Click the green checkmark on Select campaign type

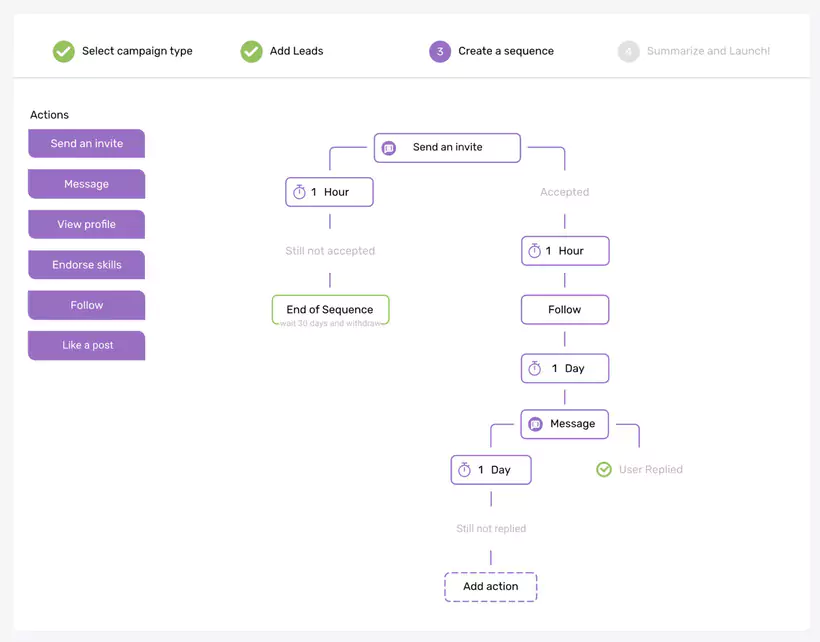64,50
